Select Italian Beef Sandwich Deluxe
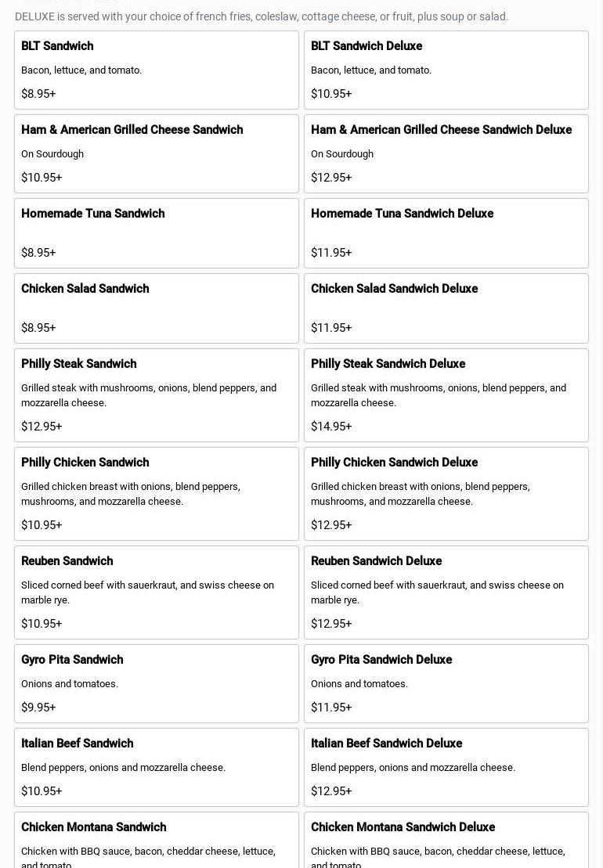603x868 pixels. [446, 767]
